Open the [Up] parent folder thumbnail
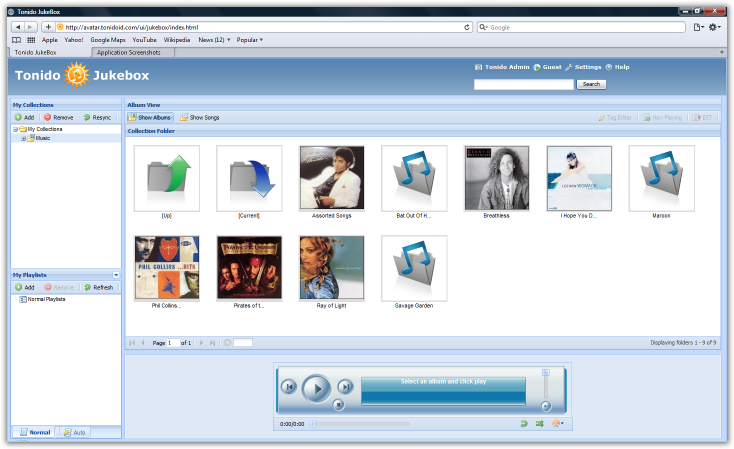Screen dimensions: 734x449 point(167,178)
